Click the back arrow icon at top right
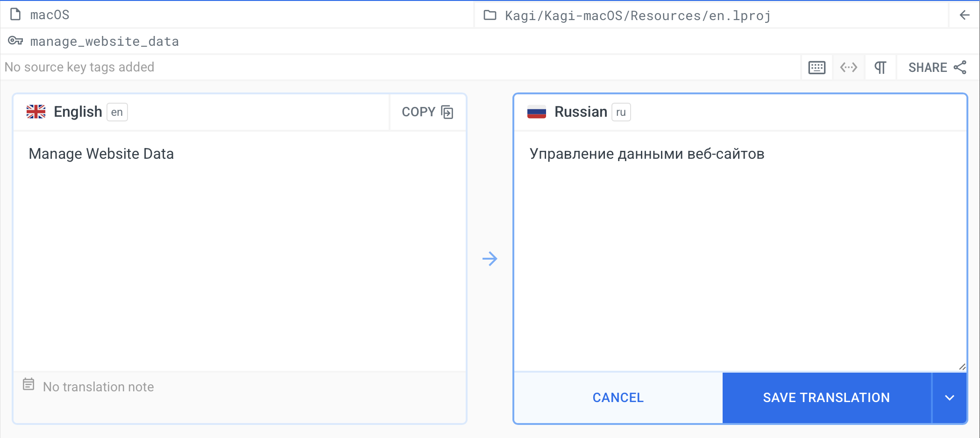 click(964, 15)
